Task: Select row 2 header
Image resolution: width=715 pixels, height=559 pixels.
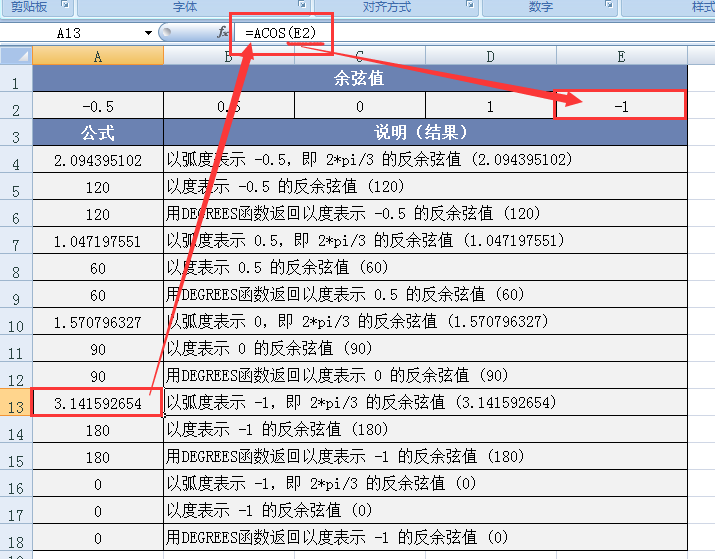Action: coord(16,106)
